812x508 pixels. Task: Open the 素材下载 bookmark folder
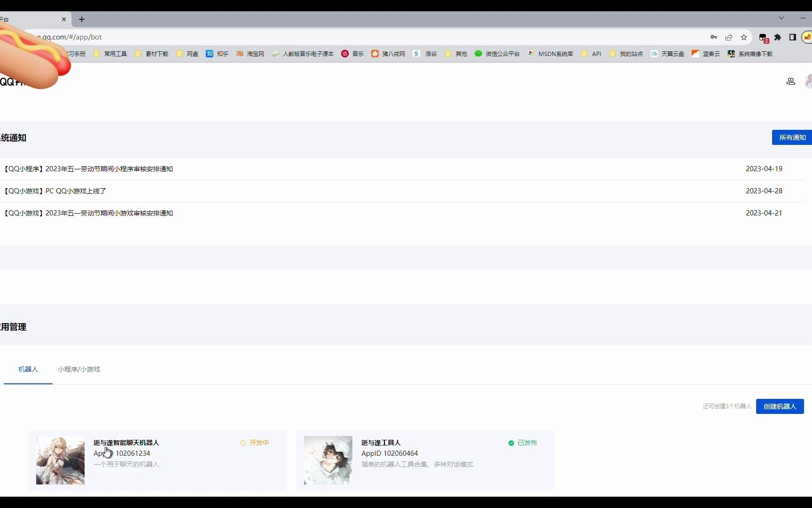[x=152, y=54]
